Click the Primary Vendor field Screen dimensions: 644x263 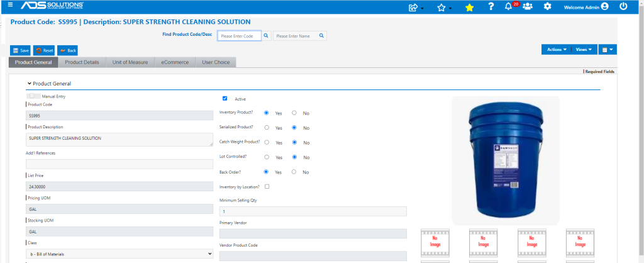click(313, 233)
